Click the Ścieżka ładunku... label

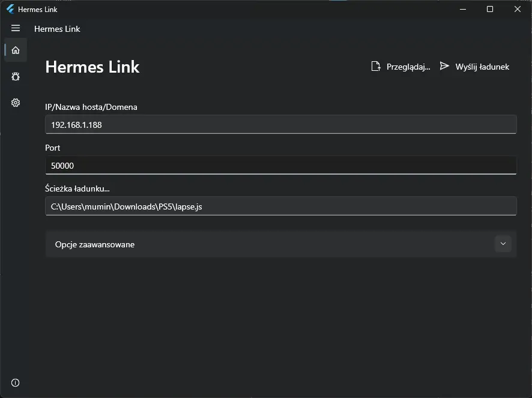77,188
